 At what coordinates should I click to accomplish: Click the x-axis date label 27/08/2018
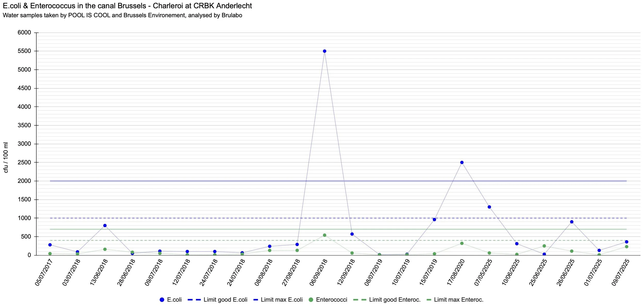[291, 272]
